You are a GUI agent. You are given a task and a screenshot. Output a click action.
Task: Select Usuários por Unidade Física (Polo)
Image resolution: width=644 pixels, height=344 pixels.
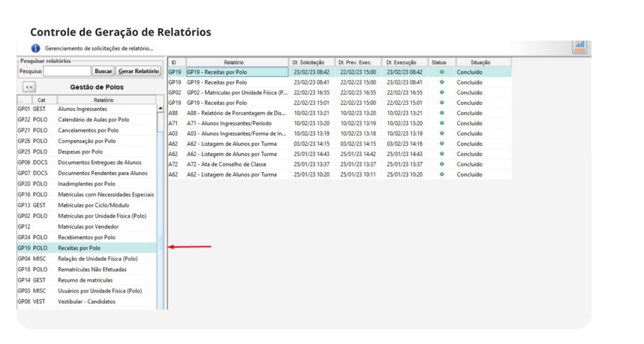pyautogui.click(x=87, y=291)
